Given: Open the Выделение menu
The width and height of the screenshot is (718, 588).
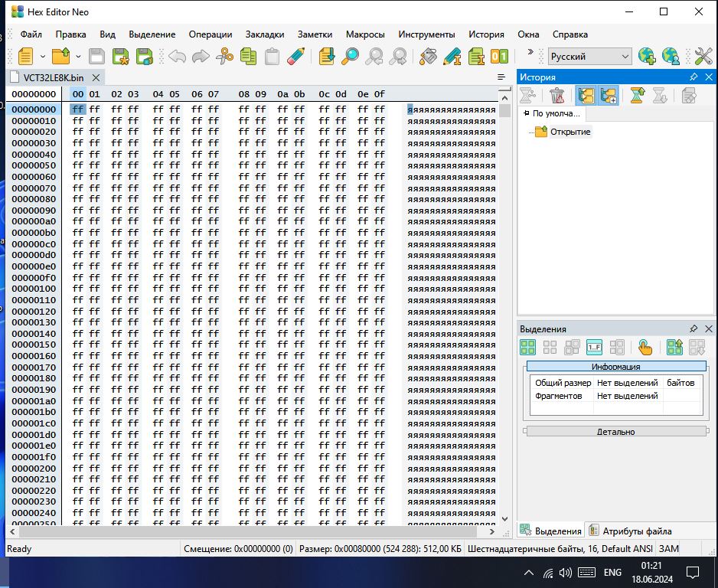Looking at the screenshot, I should click(x=152, y=34).
